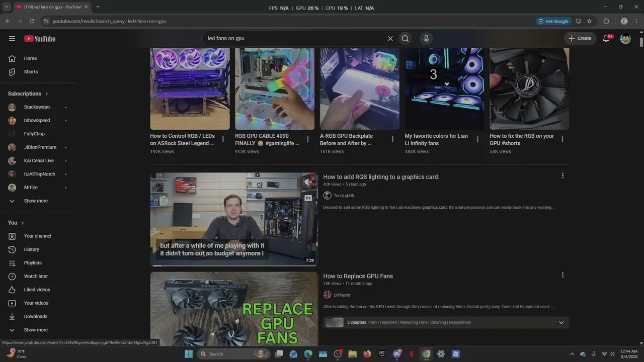Reload the page in Chrome

pos(32,21)
